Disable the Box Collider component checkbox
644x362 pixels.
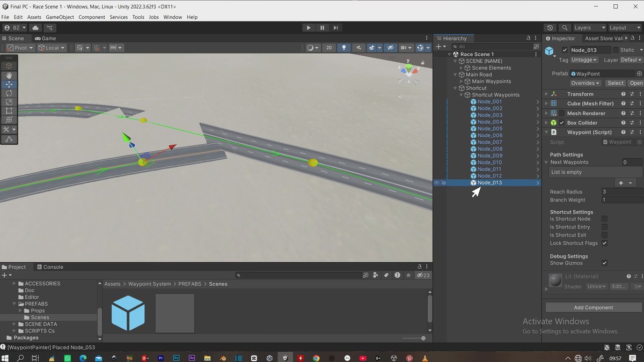[562, 123]
